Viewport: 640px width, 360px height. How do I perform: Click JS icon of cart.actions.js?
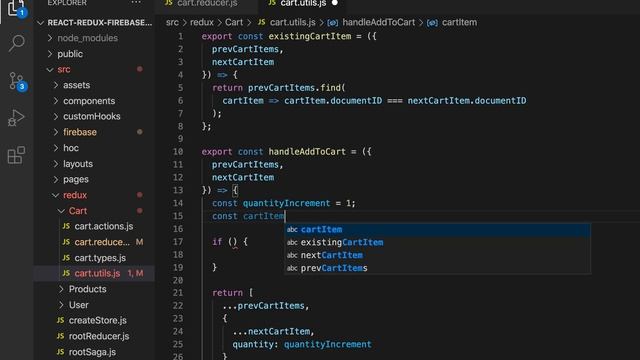[x=66, y=226]
